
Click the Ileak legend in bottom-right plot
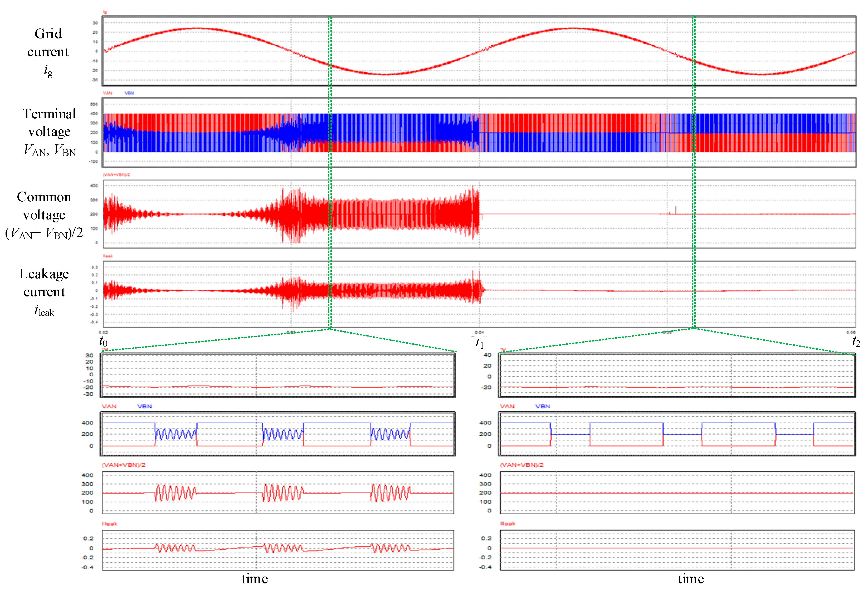tap(507, 524)
